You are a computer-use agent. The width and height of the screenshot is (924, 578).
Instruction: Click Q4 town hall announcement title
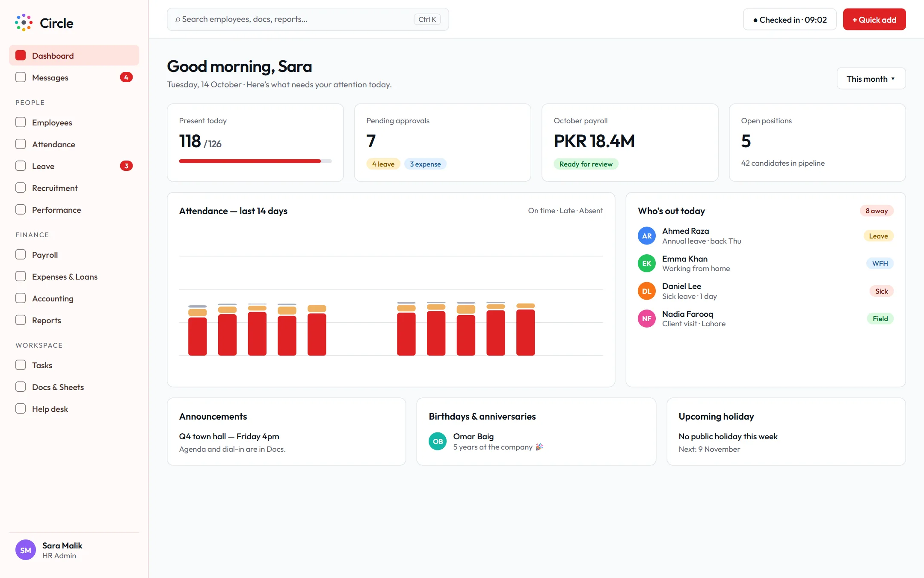[229, 436]
